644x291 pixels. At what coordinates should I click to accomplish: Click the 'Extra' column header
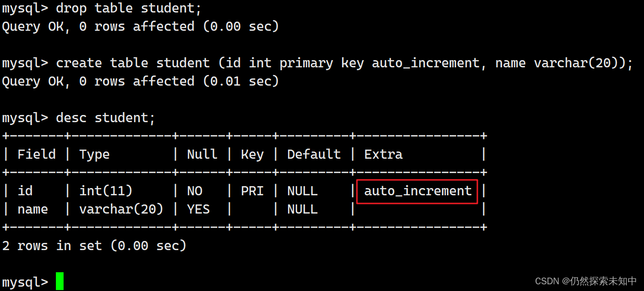tap(383, 154)
